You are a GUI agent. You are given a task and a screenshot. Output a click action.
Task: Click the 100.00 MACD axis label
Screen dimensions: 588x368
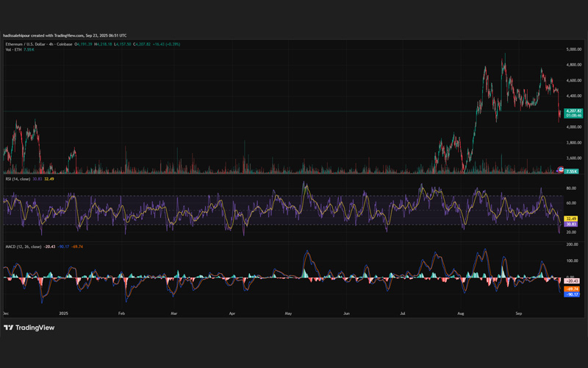[x=573, y=261]
